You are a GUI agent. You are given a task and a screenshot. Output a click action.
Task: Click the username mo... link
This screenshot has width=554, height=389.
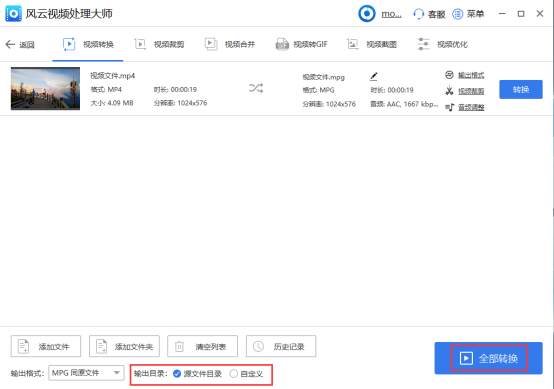[391, 14]
